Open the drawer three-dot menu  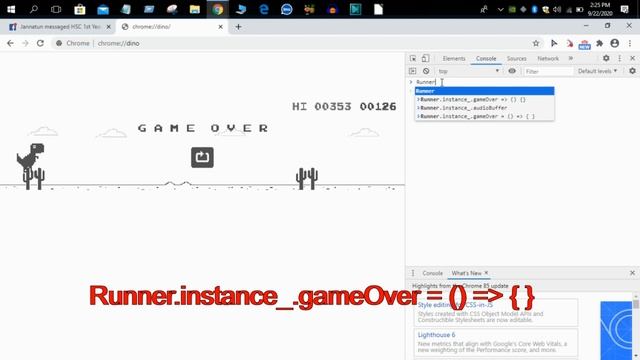tap(413, 273)
